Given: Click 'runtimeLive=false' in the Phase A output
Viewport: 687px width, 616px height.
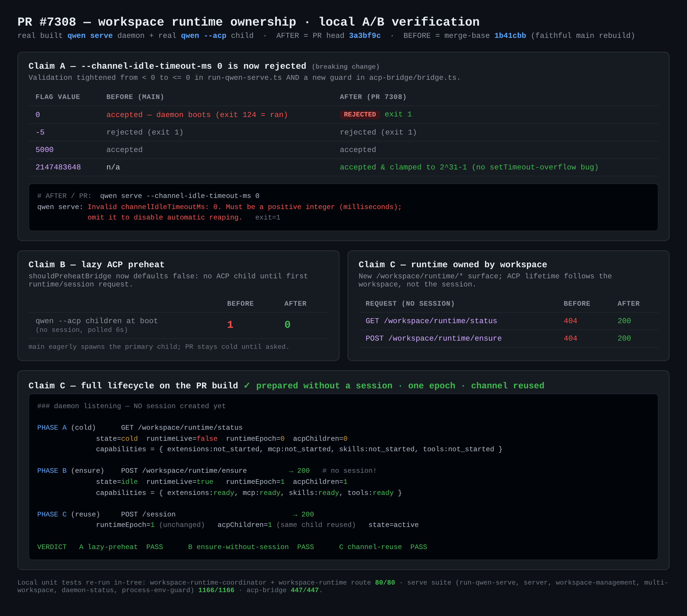Looking at the screenshot, I should (182, 439).
